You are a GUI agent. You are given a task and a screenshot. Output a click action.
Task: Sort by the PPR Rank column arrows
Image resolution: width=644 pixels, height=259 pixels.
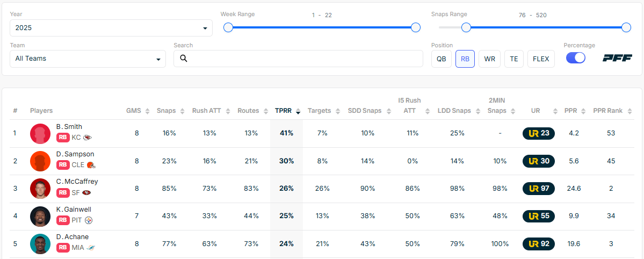tap(627, 111)
